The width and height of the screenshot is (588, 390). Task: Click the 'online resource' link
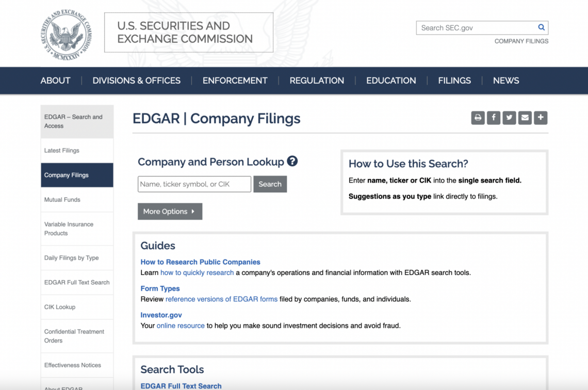click(181, 326)
